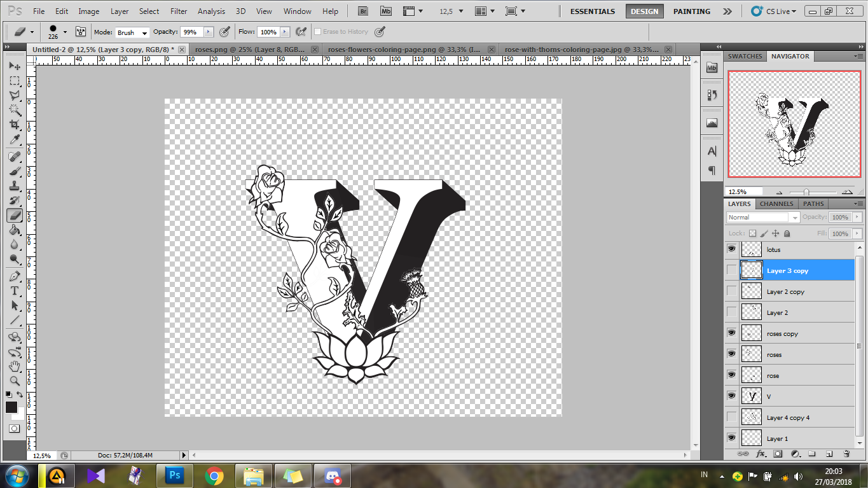Select the Path Selection tool
This screenshot has width=868, height=488.
pyautogui.click(x=15, y=305)
